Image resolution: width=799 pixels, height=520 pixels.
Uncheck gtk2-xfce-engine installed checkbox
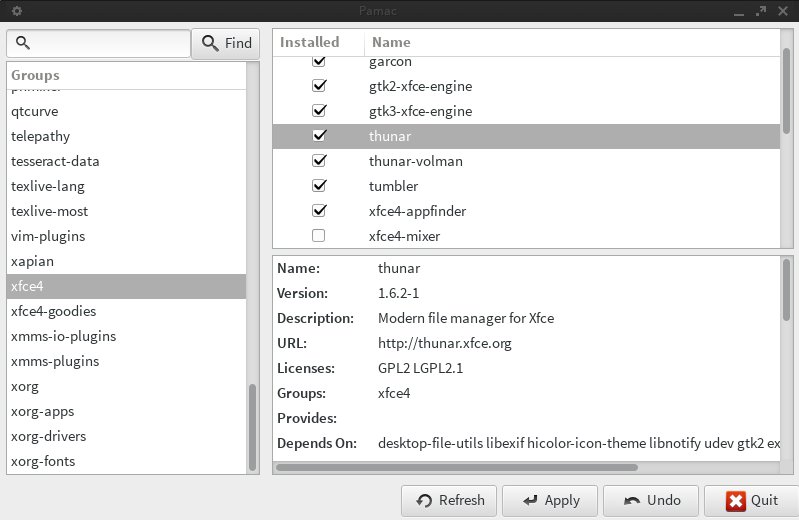click(318, 86)
